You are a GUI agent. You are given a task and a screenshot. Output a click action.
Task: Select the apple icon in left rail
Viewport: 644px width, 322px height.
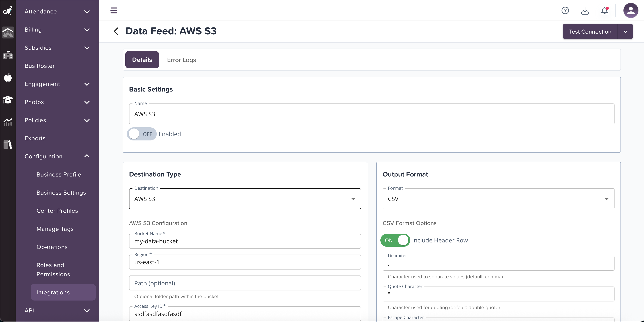[x=8, y=78]
